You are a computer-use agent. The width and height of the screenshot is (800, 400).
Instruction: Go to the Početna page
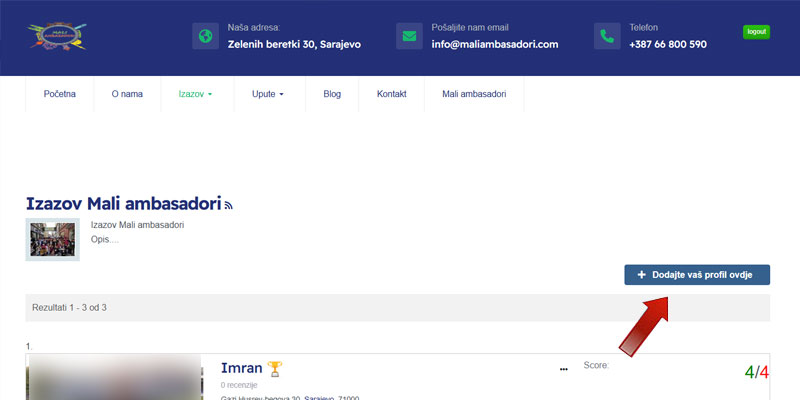click(x=60, y=94)
